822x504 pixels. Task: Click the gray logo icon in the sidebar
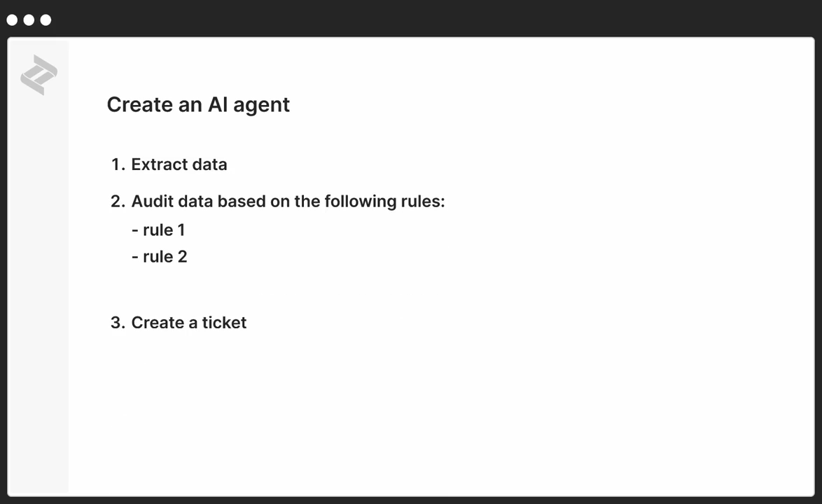[x=39, y=75]
